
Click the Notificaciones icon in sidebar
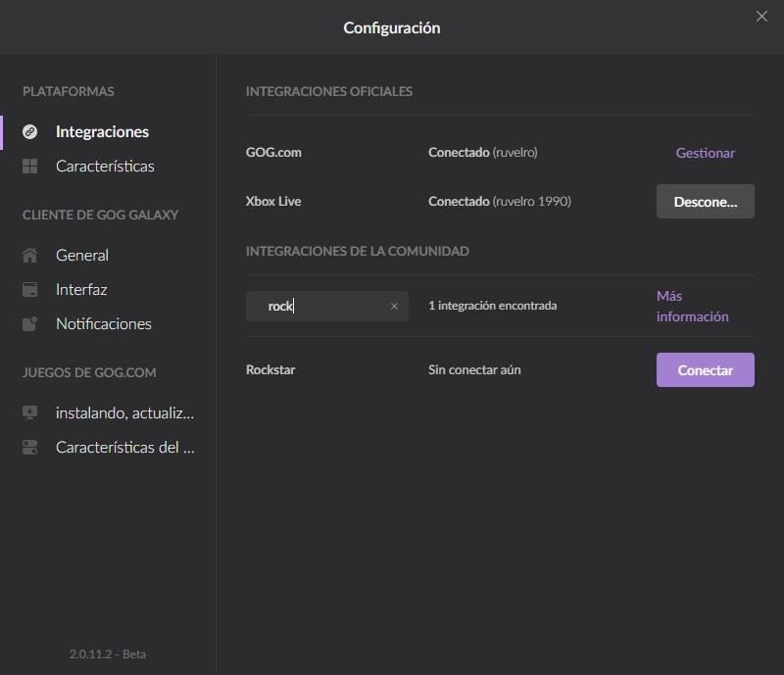[x=30, y=323]
